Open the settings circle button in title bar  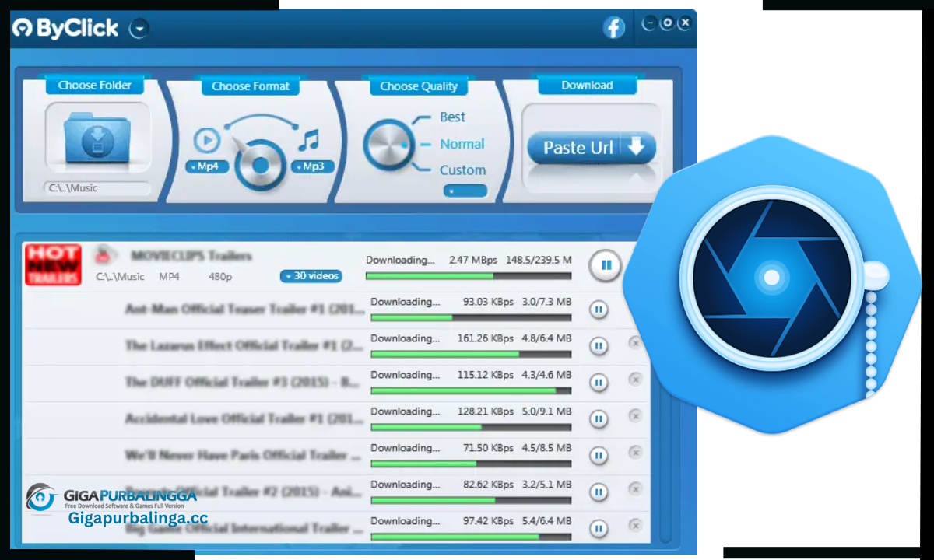click(x=666, y=23)
